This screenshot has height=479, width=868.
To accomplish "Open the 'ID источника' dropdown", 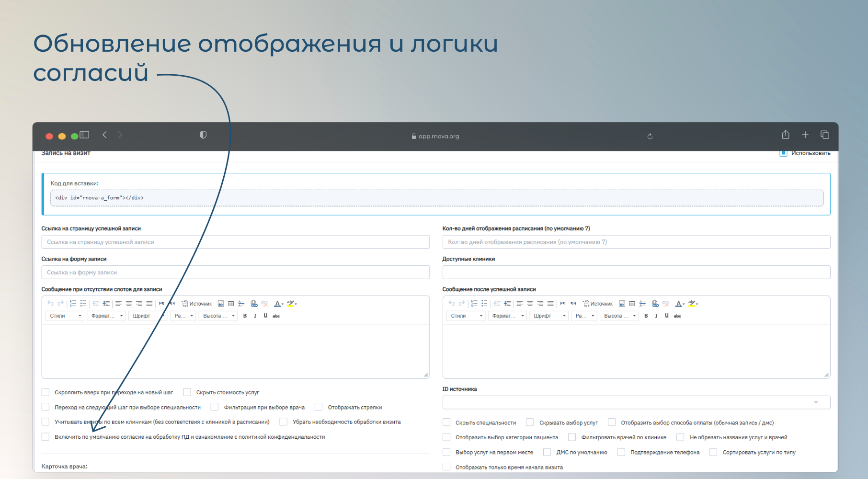I will click(636, 402).
